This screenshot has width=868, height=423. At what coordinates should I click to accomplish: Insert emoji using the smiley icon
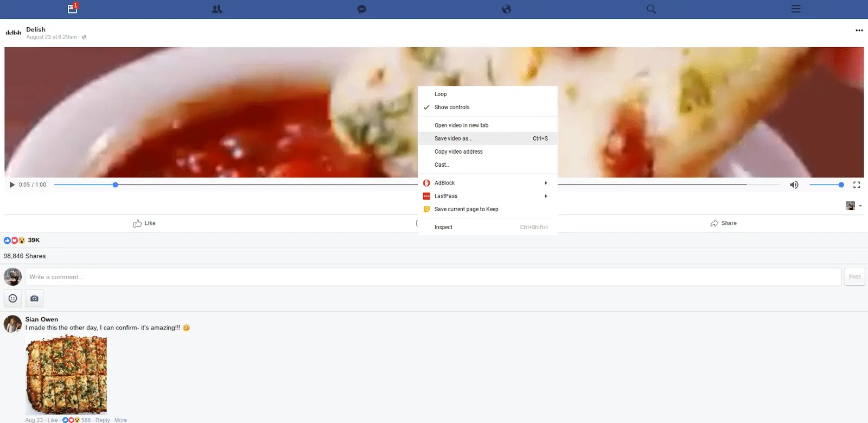[13, 298]
